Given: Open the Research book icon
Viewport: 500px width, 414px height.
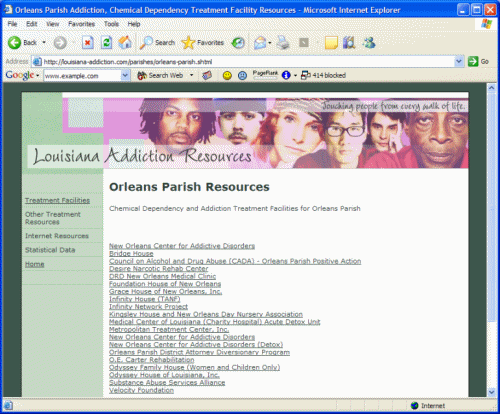Looking at the screenshot, I should point(349,43).
